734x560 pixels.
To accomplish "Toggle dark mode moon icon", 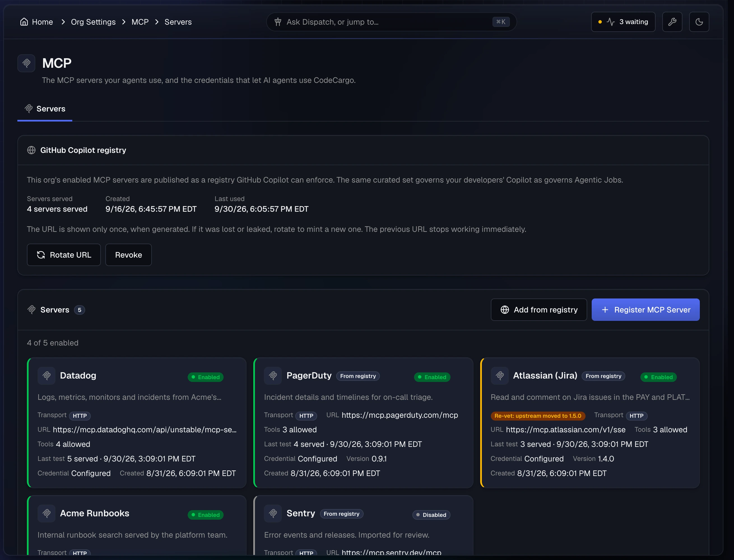I will coord(699,22).
